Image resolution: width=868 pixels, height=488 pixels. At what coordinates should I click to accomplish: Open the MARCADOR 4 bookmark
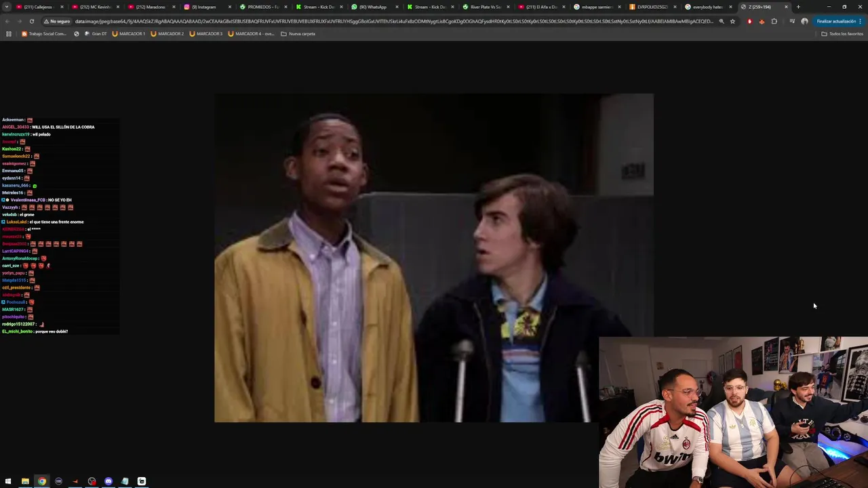click(x=251, y=34)
